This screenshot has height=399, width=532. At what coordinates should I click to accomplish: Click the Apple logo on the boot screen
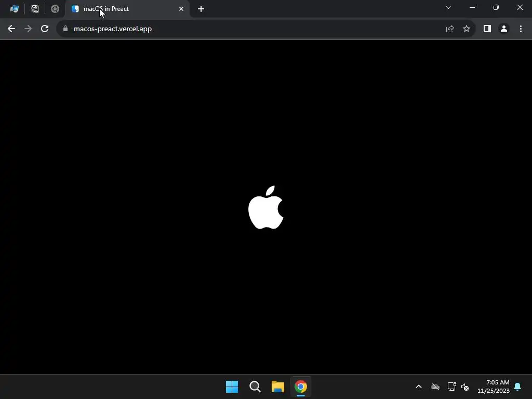(265, 207)
